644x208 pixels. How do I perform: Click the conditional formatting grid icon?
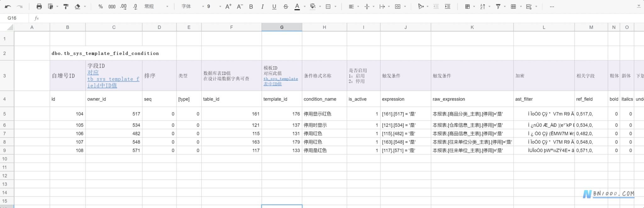467,7
